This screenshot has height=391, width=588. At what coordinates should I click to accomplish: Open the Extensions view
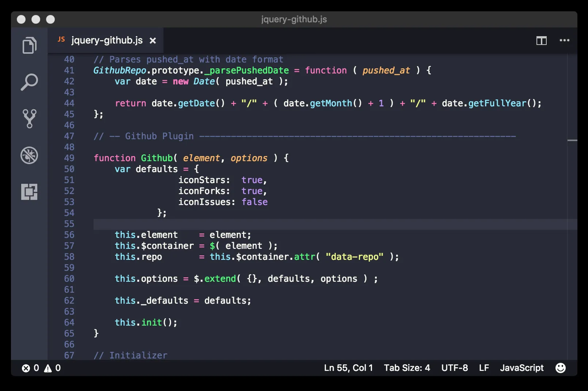click(x=29, y=191)
